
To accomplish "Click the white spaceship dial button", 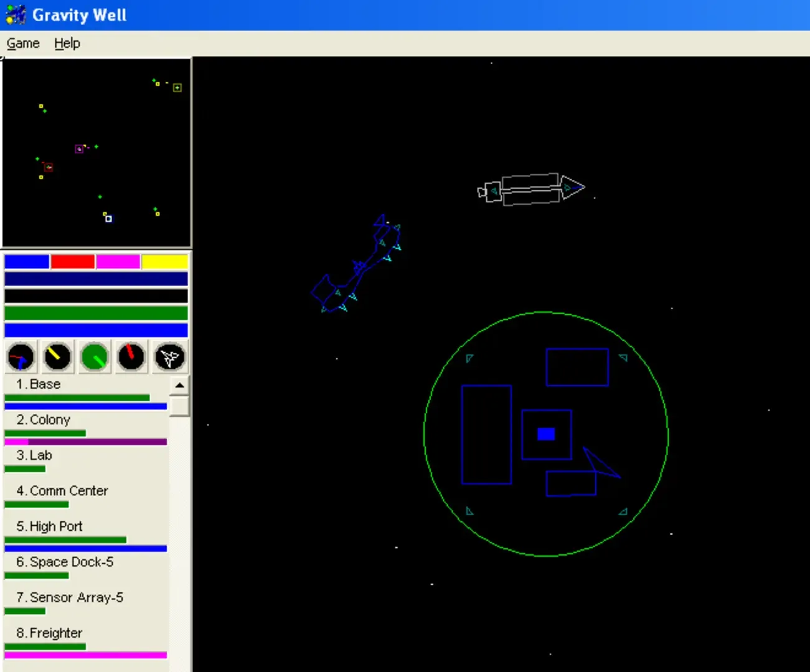I will pyautogui.click(x=169, y=357).
